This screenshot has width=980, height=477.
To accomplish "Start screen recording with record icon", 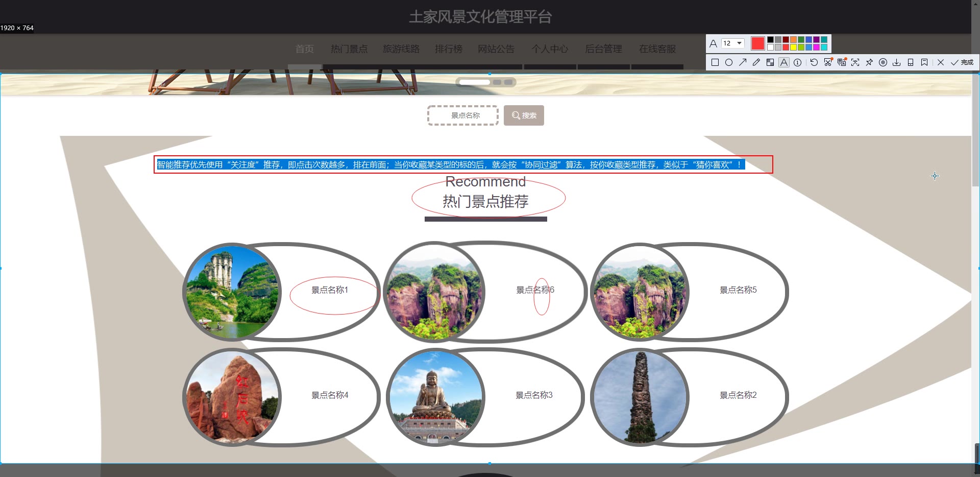I will pyautogui.click(x=883, y=62).
